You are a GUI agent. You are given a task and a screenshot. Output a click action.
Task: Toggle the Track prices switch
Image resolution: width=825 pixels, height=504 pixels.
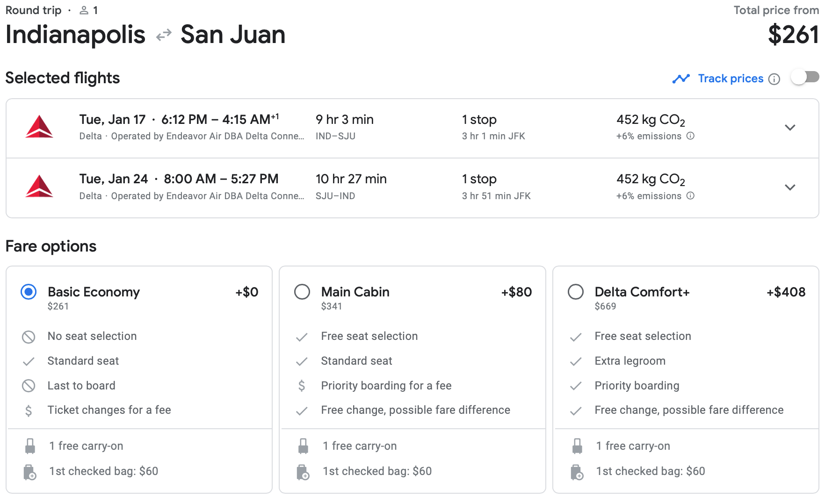click(805, 77)
